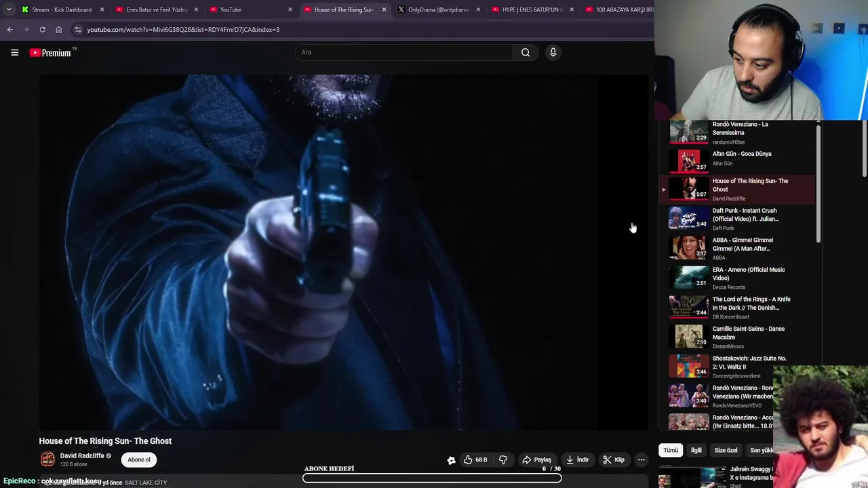Select the İlgili filter chip
The width and height of the screenshot is (868, 488).
[x=696, y=450]
